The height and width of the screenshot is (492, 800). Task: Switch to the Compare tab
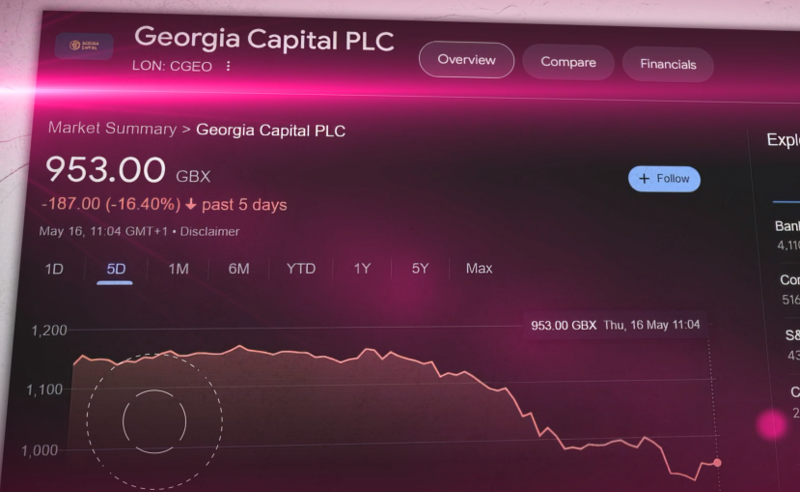(x=568, y=62)
